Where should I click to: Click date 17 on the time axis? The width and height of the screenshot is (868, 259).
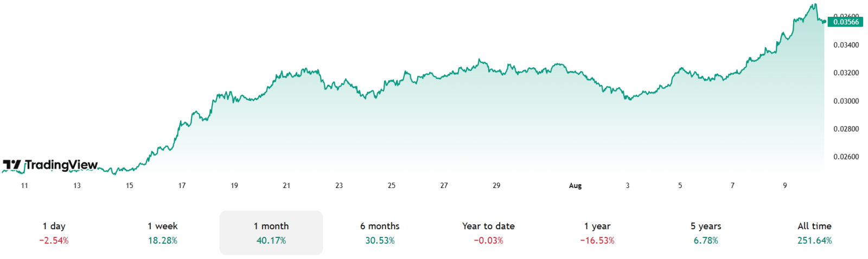182,186
